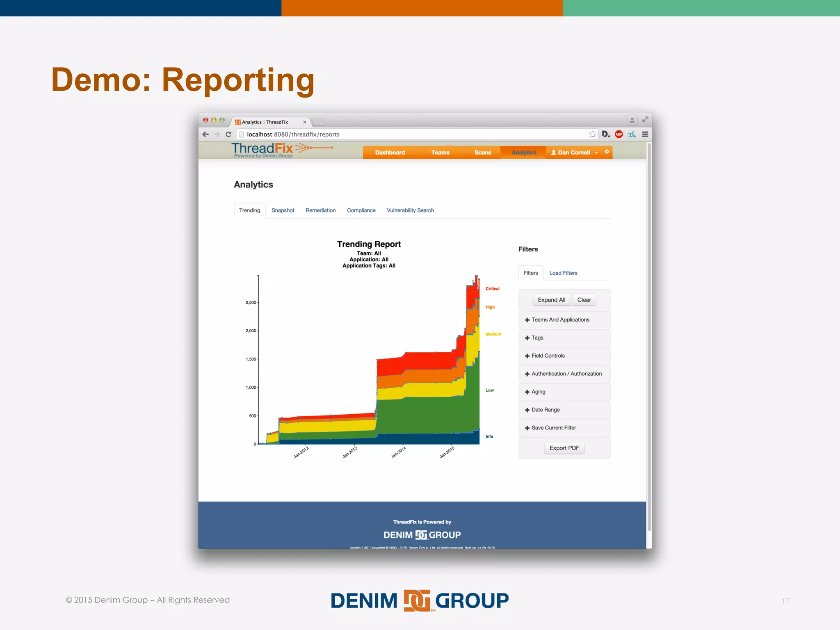840x630 pixels.
Task: Click the blue bug extension icon
Action: (632, 134)
